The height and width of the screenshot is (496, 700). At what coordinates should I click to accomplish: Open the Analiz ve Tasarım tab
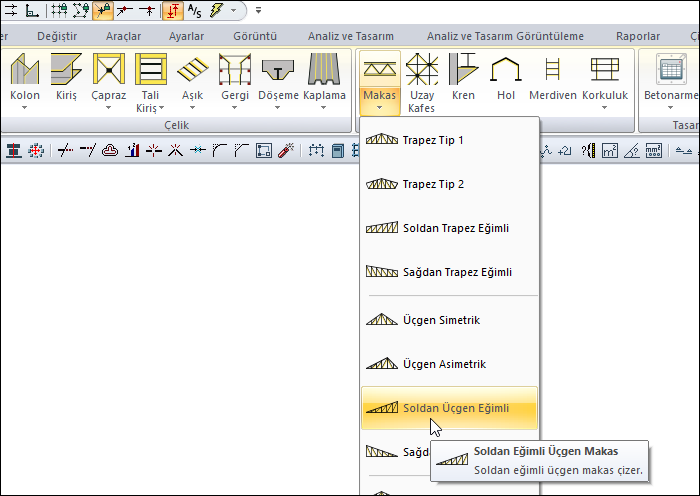tap(353, 36)
